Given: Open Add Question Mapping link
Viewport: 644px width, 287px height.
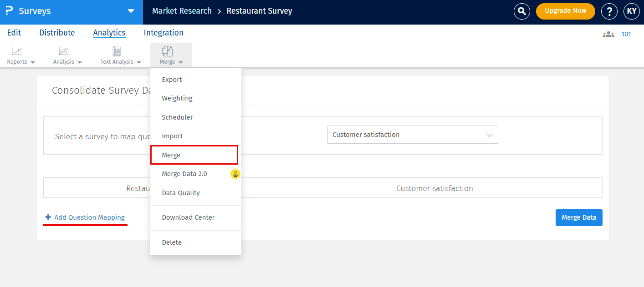Looking at the screenshot, I should coord(85,217).
